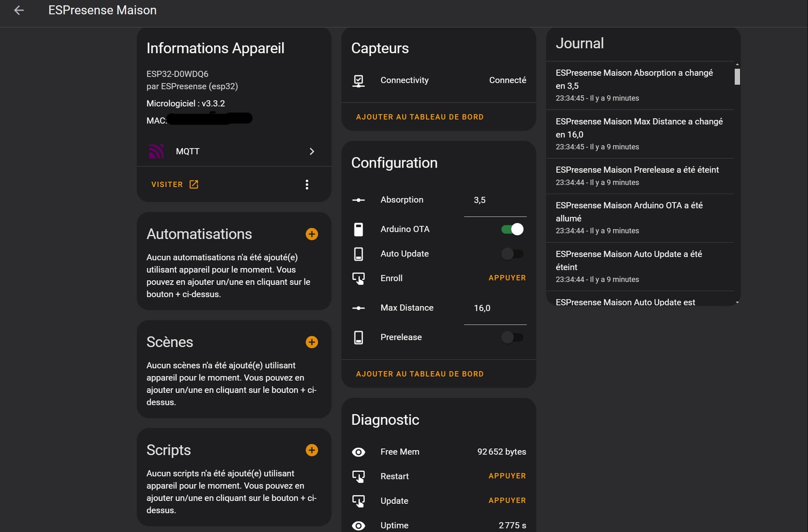Click APPUYER next to Restart
The width and height of the screenshot is (808, 532).
pos(507,476)
